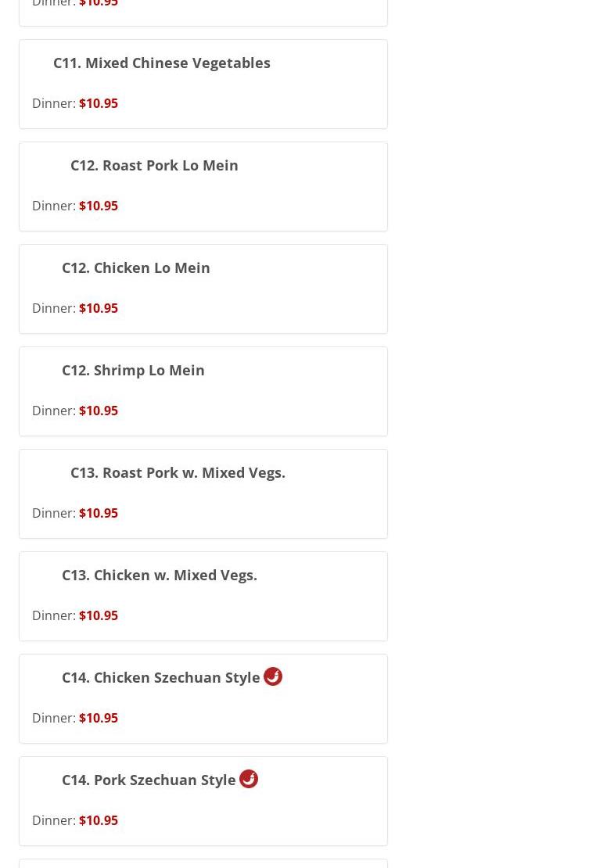Screen dimensions: 614x868
Task: Open the C12. Shrimp Lo Mein item
Action: (x=133, y=370)
